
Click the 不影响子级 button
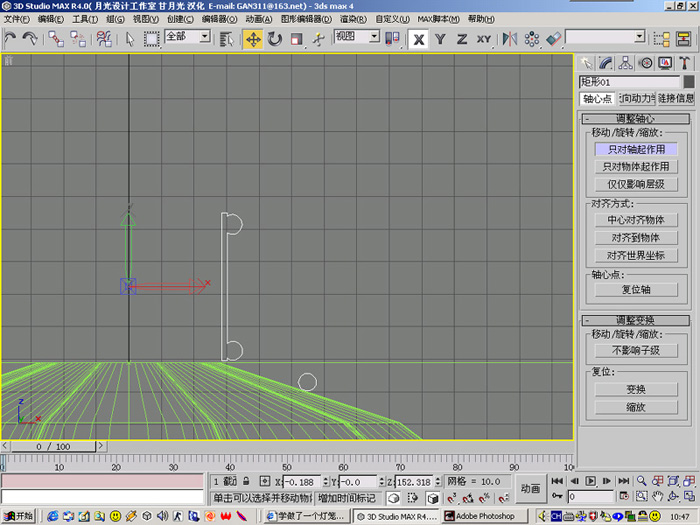pos(636,350)
